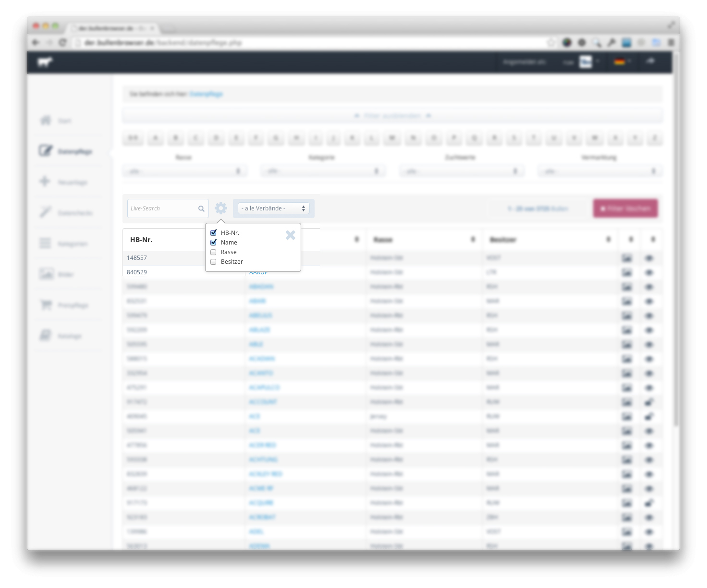Image resolution: width=707 pixels, height=588 pixels.
Task: Click the magnifier icon in Live-Search
Action: [201, 208]
